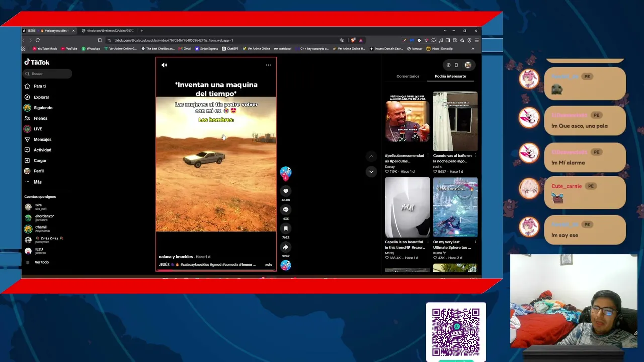Expand the Más menu in the sidebar
The image size is (644, 362).
click(x=33, y=182)
